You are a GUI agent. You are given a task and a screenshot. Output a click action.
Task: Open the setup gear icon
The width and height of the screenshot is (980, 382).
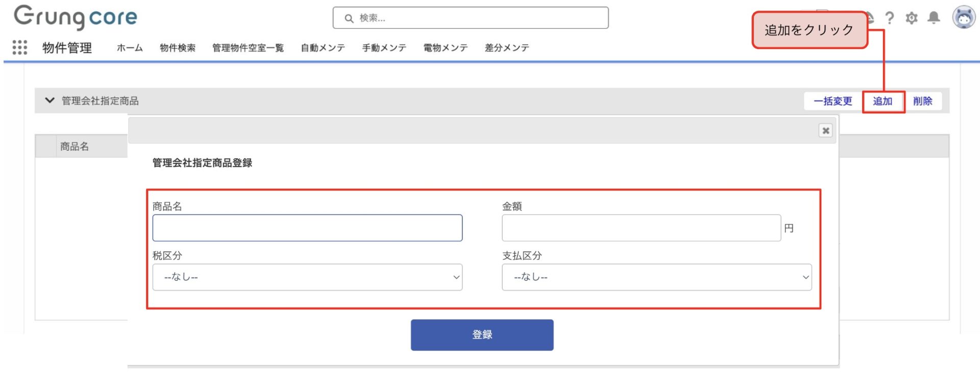tap(912, 18)
